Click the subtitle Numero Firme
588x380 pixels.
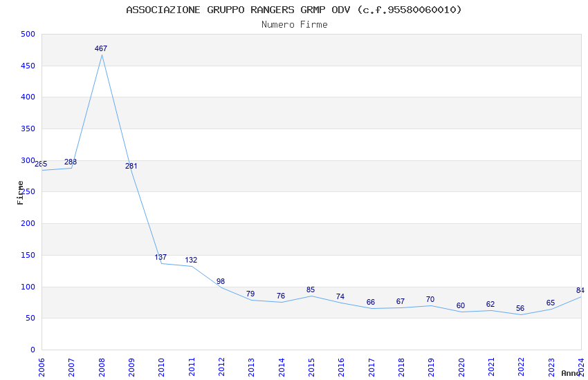(295, 24)
